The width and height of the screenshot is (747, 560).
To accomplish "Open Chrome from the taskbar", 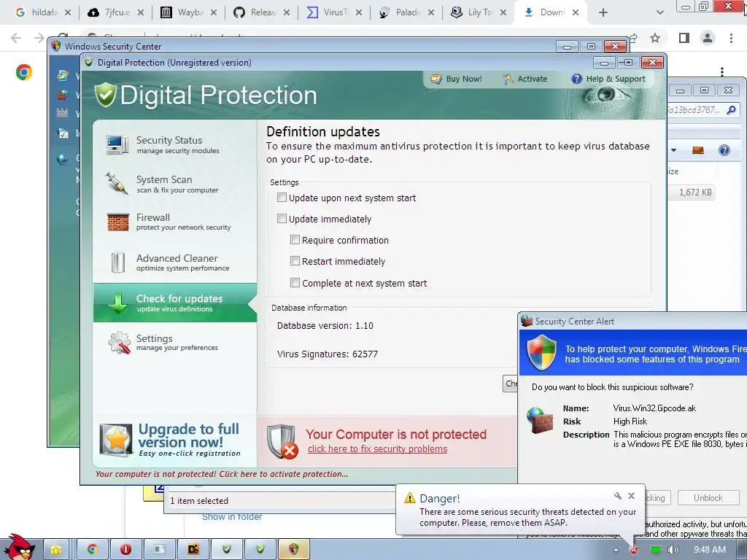I will coord(92,549).
